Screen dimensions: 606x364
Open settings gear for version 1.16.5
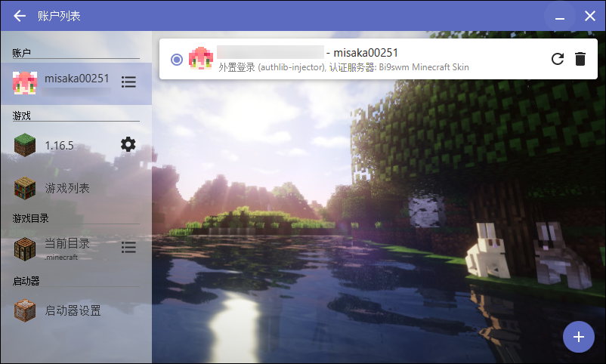coord(128,144)
